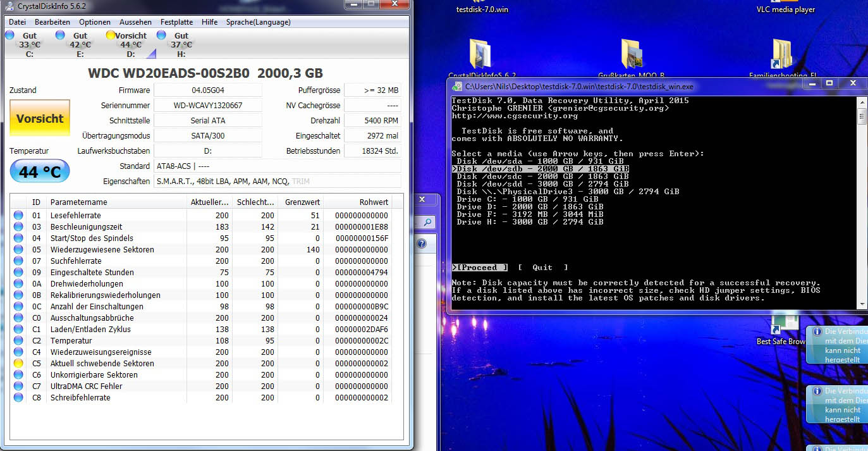Click status circle for UltraDMA CRC Fehler

(18, 386)
